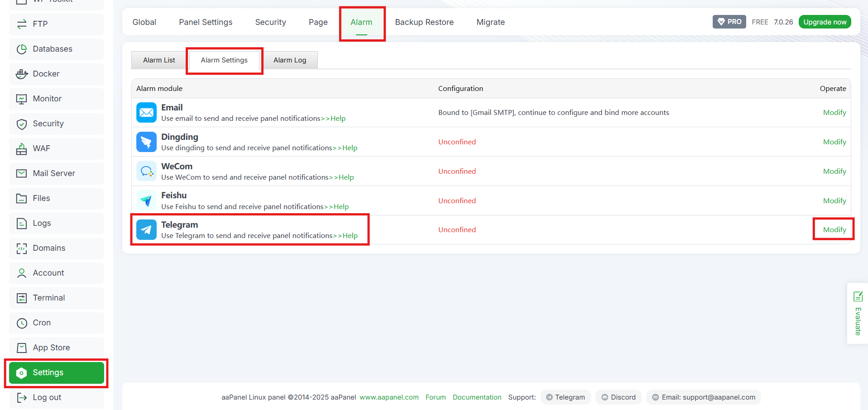Click the WAF firewall icon

coord(21,148)
